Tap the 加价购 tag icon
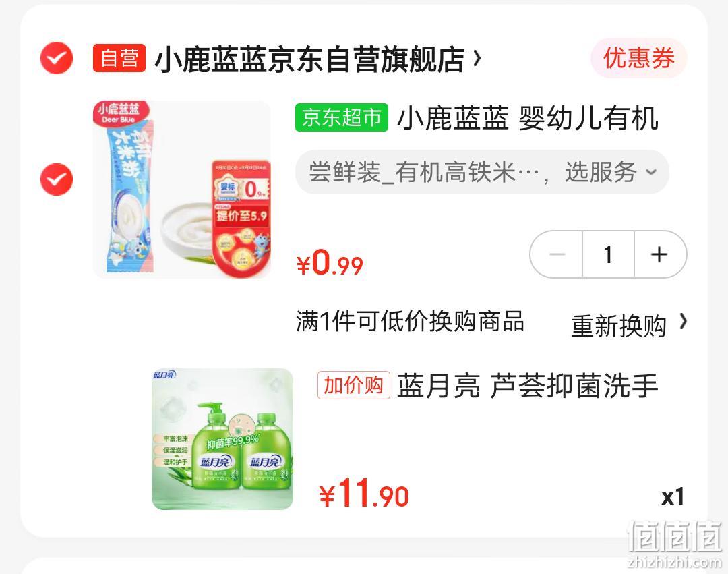 354,385
